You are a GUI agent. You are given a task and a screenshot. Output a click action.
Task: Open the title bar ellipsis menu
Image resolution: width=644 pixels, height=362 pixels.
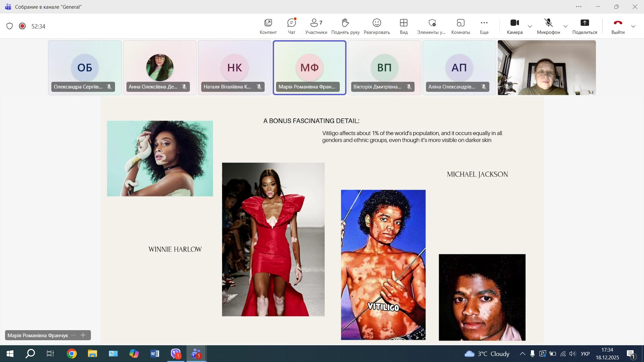tap(579, 7)
